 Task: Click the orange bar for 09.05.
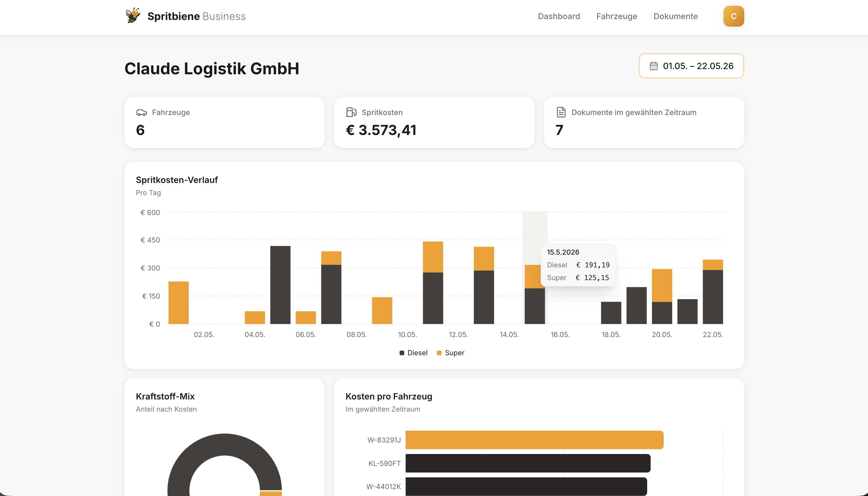382,310
